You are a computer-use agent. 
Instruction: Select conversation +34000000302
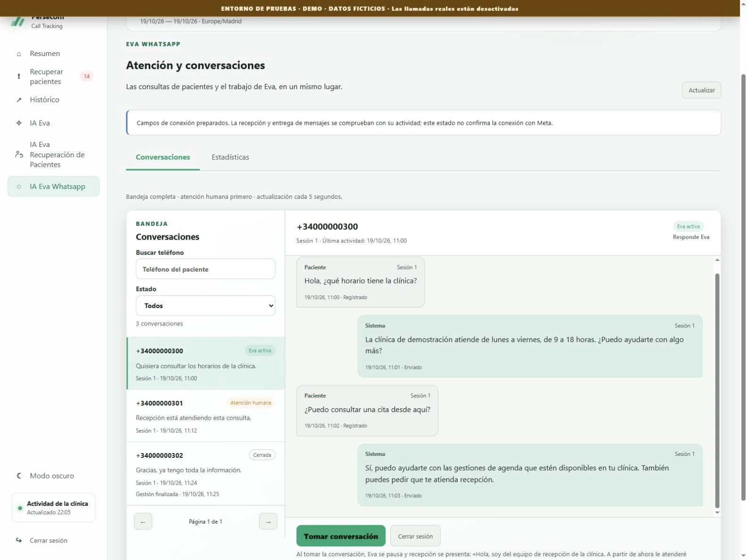(x=205, y=473)
